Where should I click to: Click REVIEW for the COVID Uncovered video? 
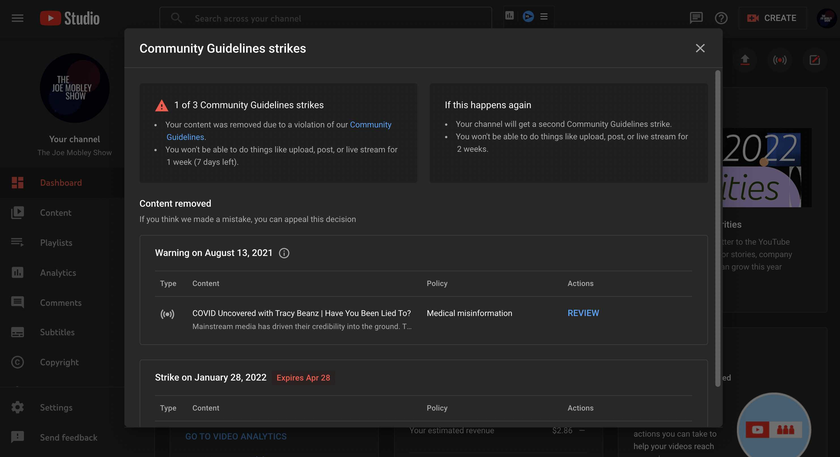point(583,313)
